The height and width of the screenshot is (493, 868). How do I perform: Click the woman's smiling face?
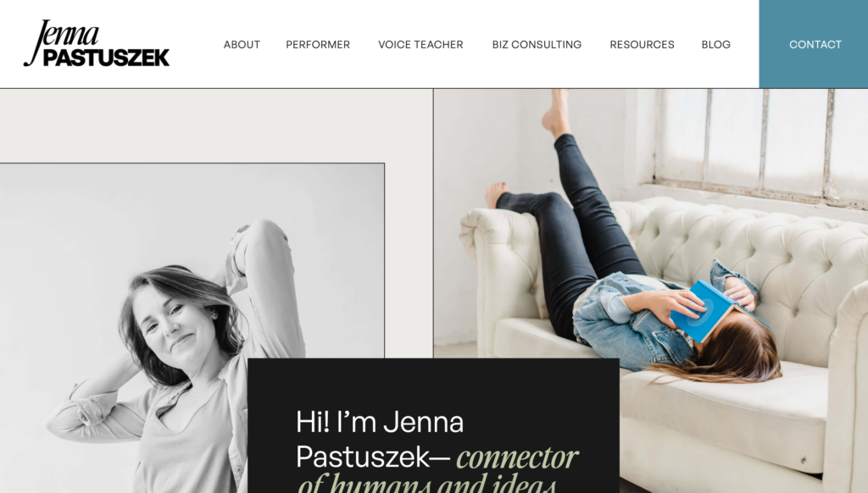[171, 324]
